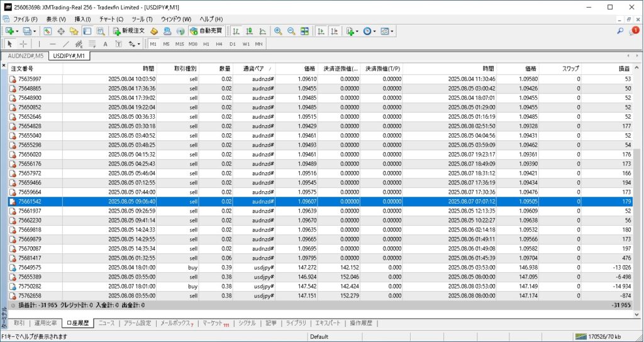Expand the new chart dropdown arrow
Image resolution: width=644 pixels, height=342 pixels.
click(18, 31)
